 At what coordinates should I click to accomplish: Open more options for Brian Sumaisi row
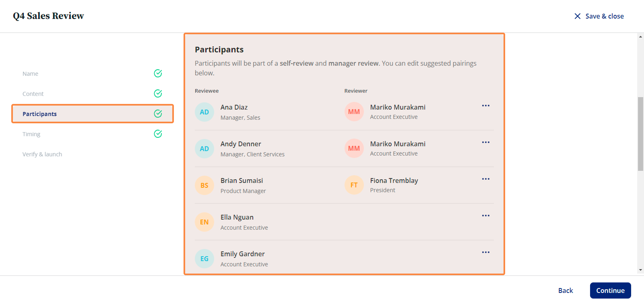click(x=485, y=179)
